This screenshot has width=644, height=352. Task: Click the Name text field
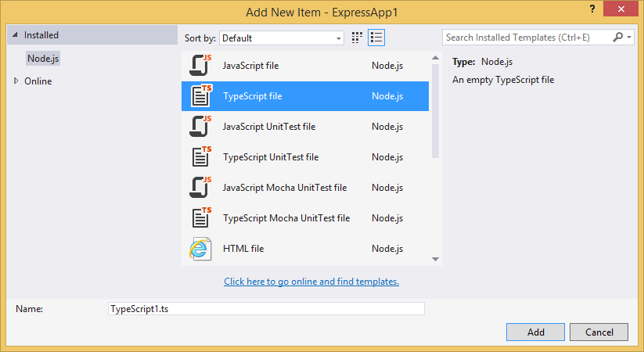tap(266, 309)
